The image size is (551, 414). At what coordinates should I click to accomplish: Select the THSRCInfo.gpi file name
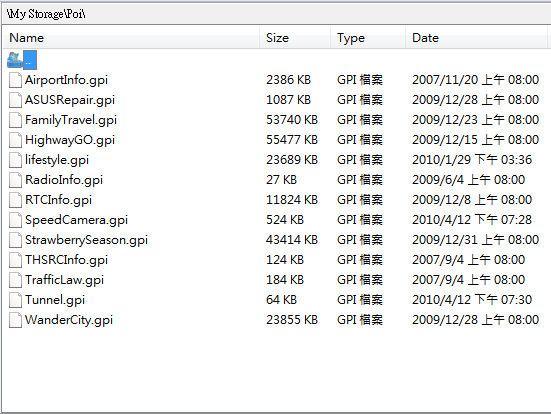tap(66, 260)
